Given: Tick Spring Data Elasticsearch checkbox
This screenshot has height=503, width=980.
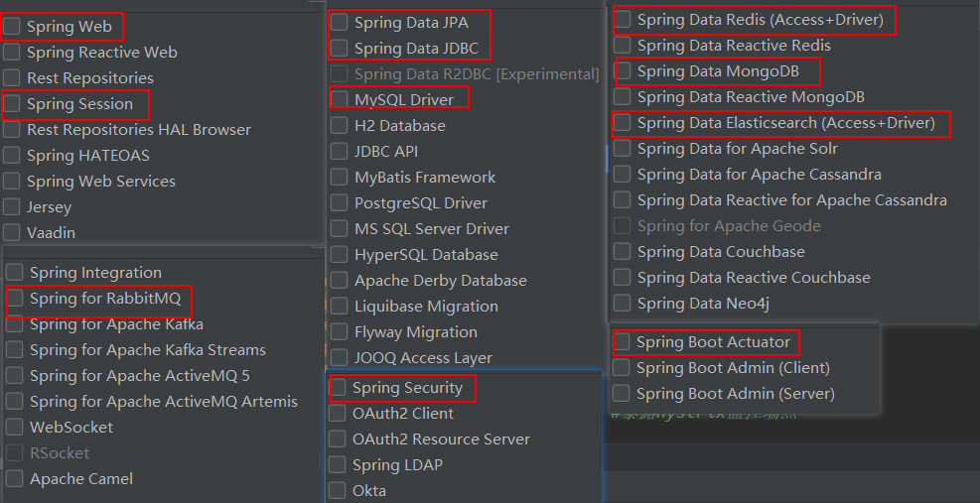Looking at the screenshot, I should tap(622, 122).
